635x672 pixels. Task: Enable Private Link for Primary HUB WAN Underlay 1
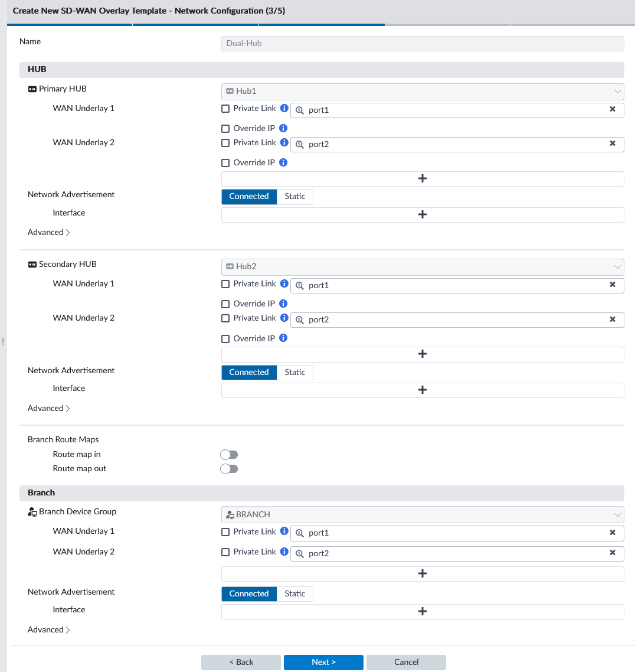click(x=225, y=109)
